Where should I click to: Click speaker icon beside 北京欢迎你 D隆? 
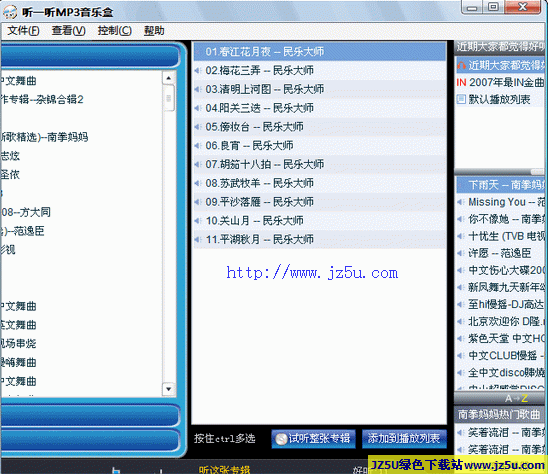pos(461,322)
